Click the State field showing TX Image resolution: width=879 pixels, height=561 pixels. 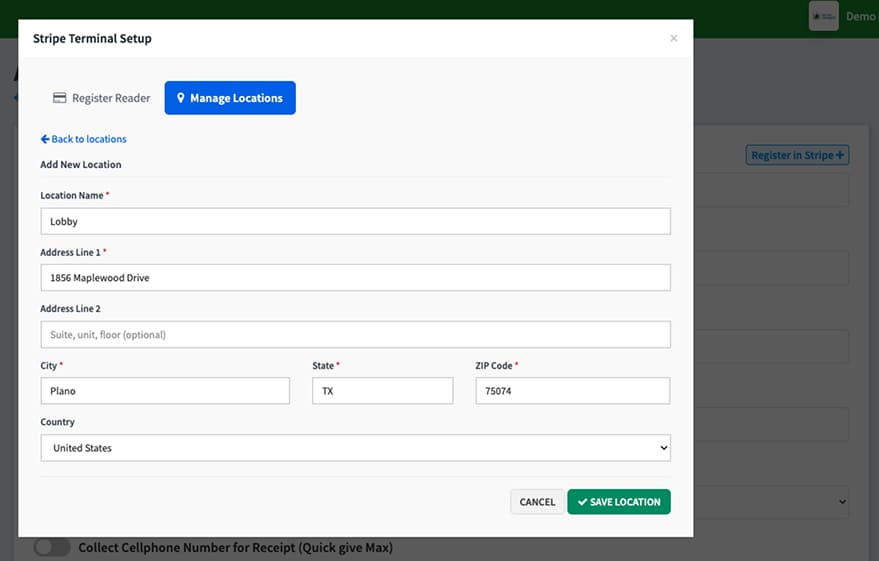point(382,391)
